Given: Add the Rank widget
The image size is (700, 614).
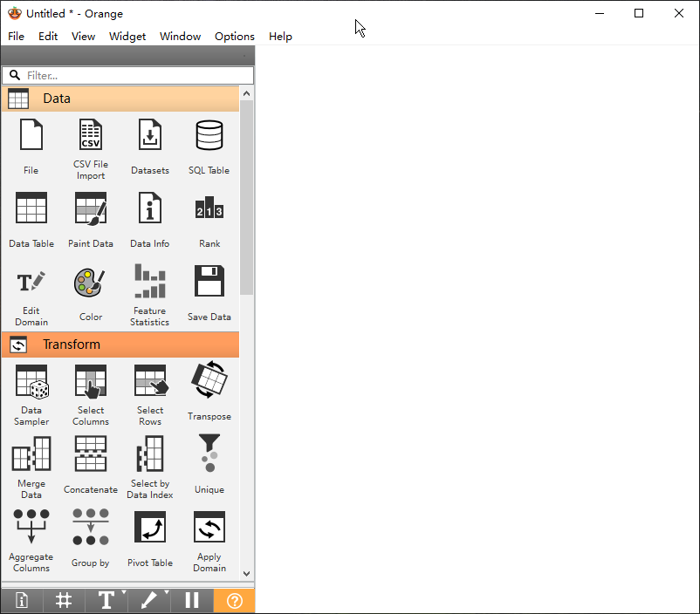Looking at the screenshot, I should pos(209,220).
